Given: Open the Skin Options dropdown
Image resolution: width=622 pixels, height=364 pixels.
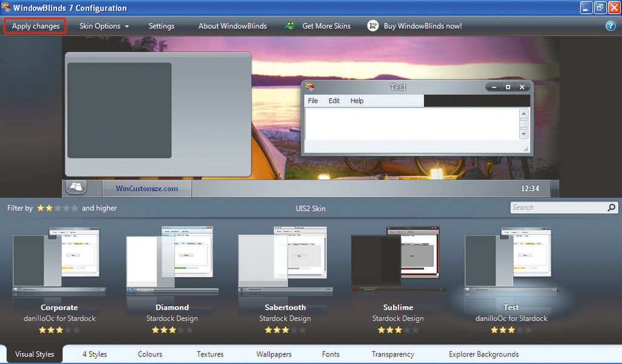Looking at the screenshot, I should tap(104, 26).
